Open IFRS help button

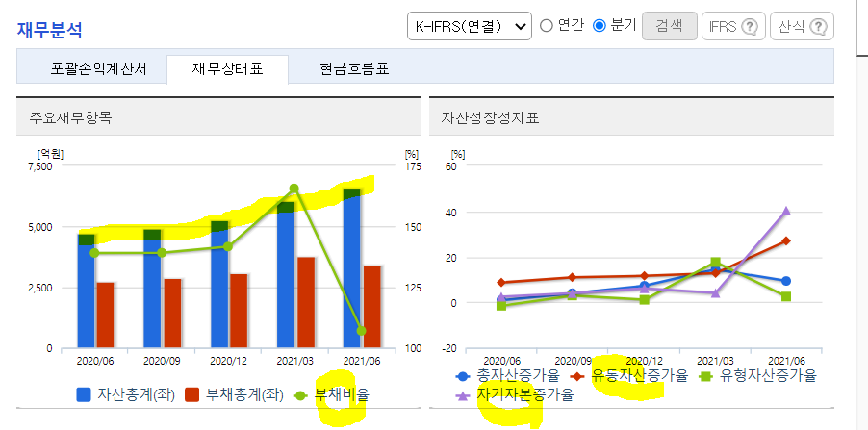tap(733, 26)
